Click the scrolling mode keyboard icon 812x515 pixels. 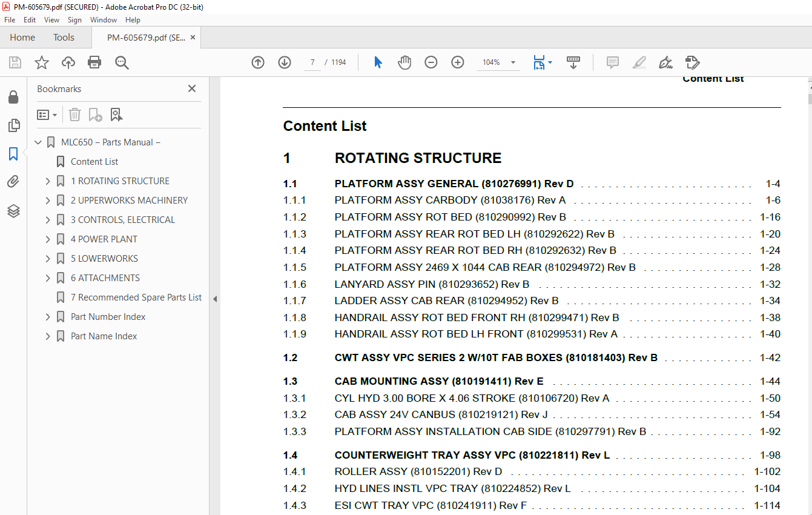point(573,62)
